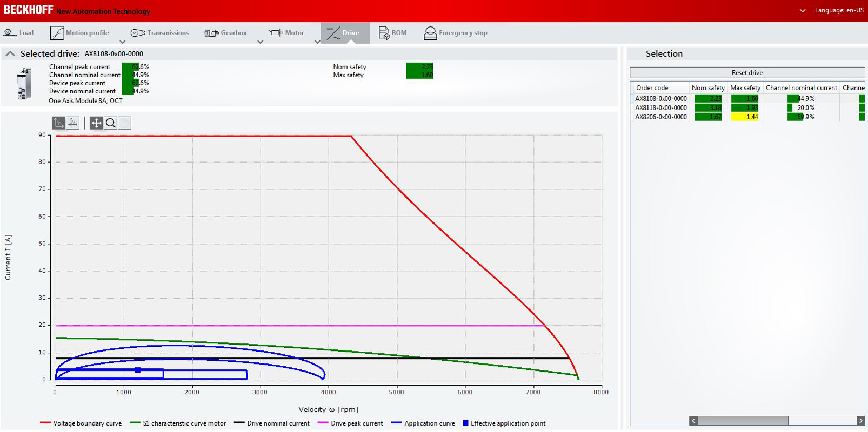
Task: Activate the magnifier zoom chart tool
Action: [x=111, y=123]
